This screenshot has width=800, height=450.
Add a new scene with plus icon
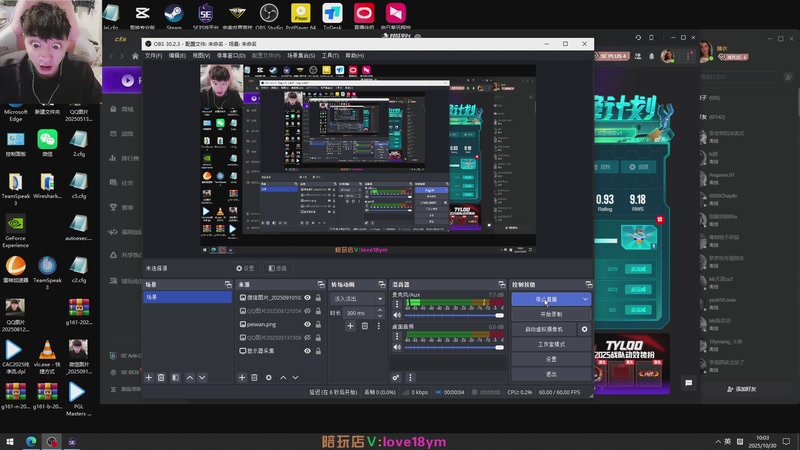click(148, 378)
